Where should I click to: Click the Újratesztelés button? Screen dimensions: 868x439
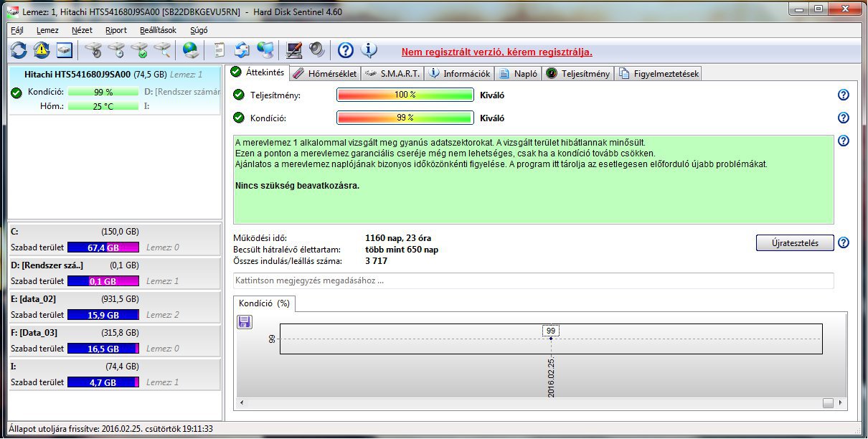[x=795, y=242]
